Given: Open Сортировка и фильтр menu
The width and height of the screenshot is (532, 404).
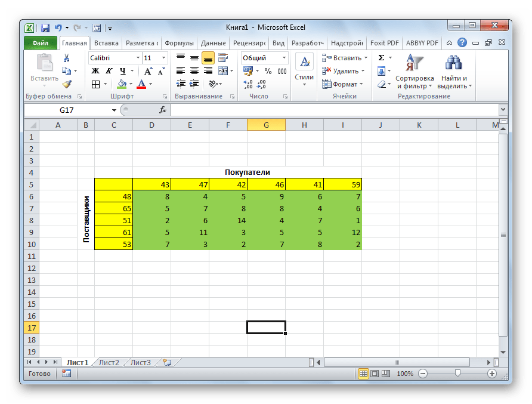Looking at the screenshot, I should click(415, 71).
